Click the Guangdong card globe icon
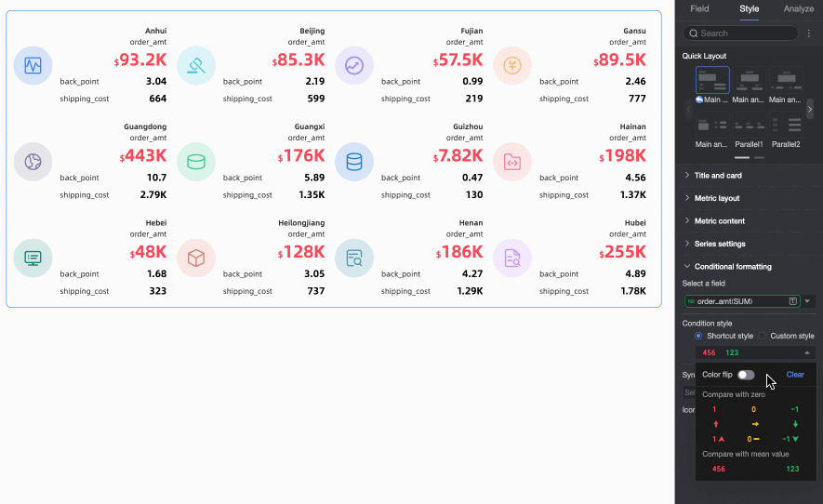Image resolution: width=823 pixels, height=504 pixels. pyautogui.click(x=33, y=162)
